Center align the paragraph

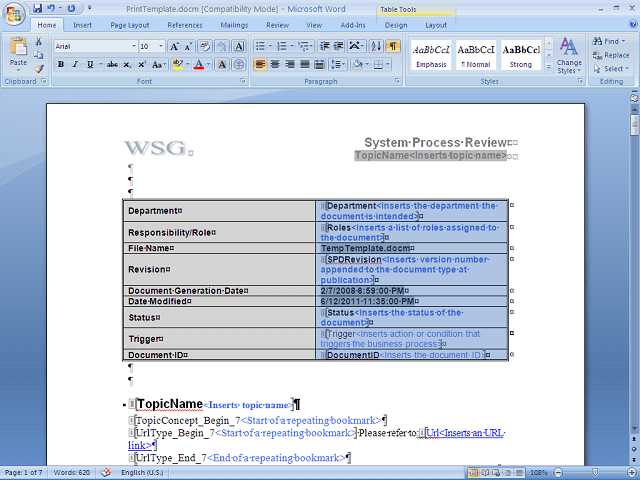coord(275,64)
